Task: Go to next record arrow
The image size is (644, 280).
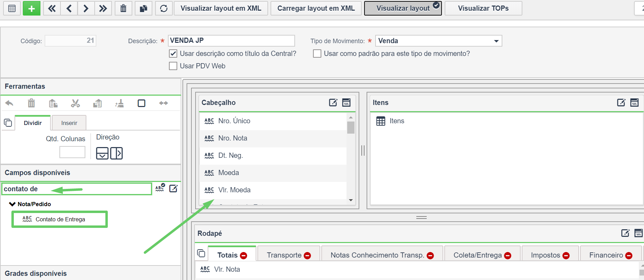Action: point(86,8)
